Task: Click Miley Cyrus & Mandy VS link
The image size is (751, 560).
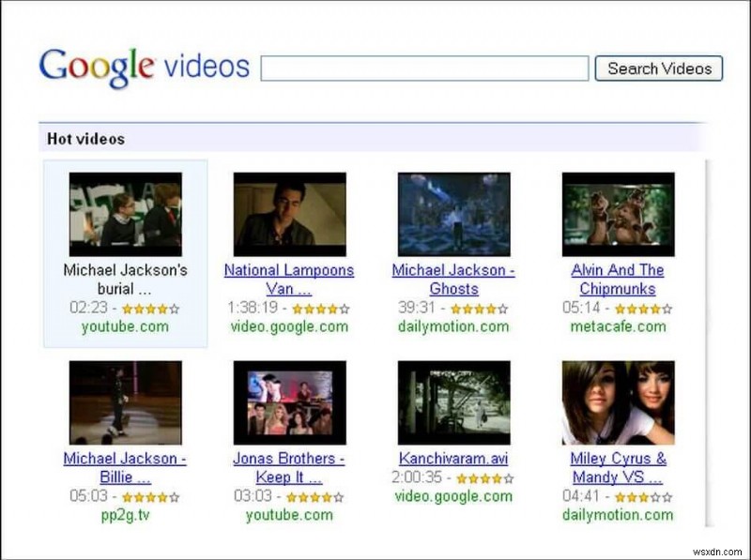Action: (618, 468)
